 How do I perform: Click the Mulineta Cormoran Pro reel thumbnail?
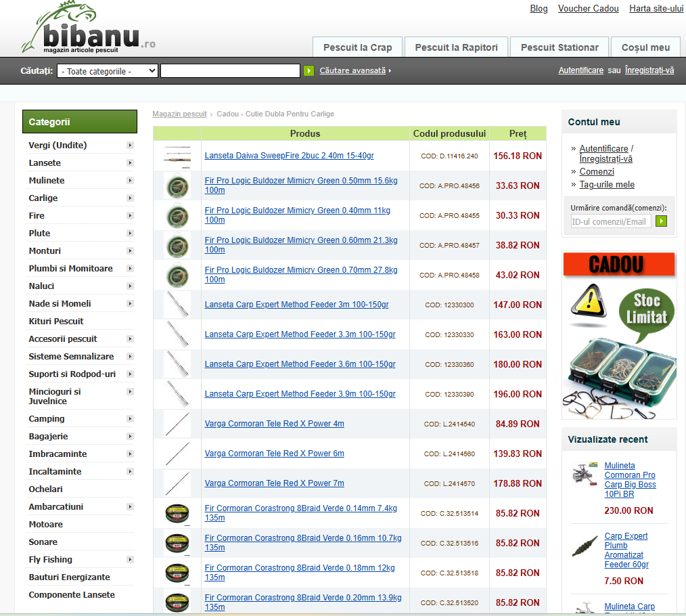(x=585, y=474)
